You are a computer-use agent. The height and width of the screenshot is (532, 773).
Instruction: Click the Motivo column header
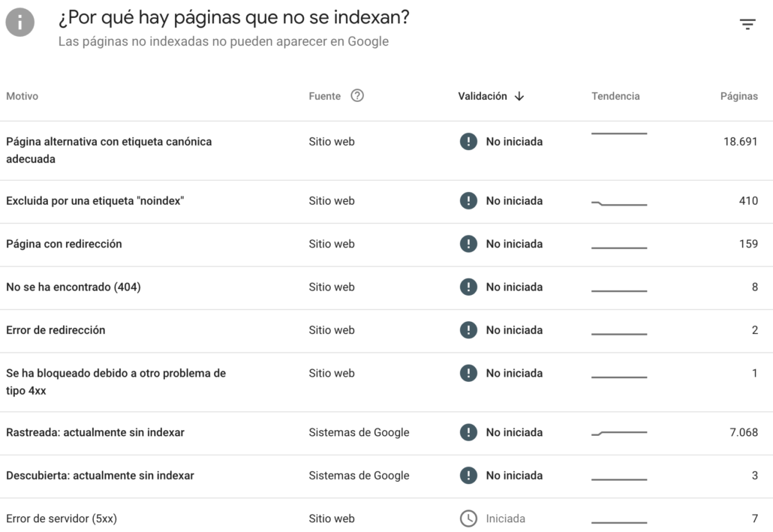click(22, 97)
